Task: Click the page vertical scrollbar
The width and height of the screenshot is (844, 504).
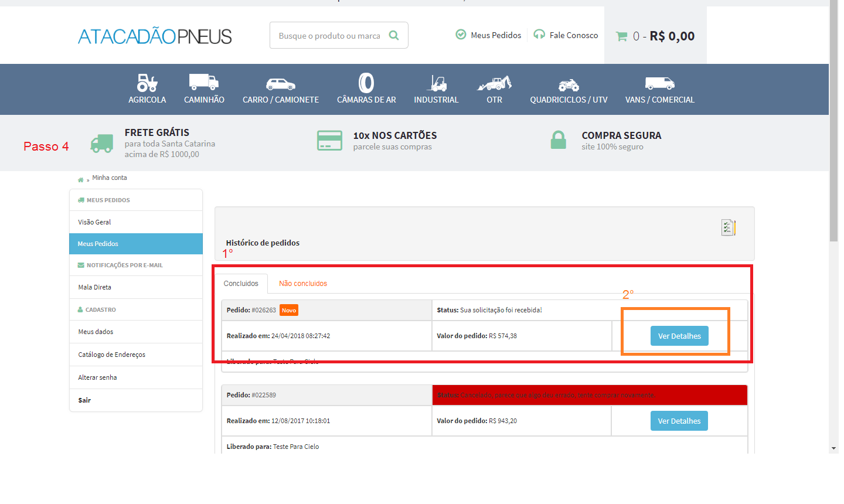Action: (833, 120)
